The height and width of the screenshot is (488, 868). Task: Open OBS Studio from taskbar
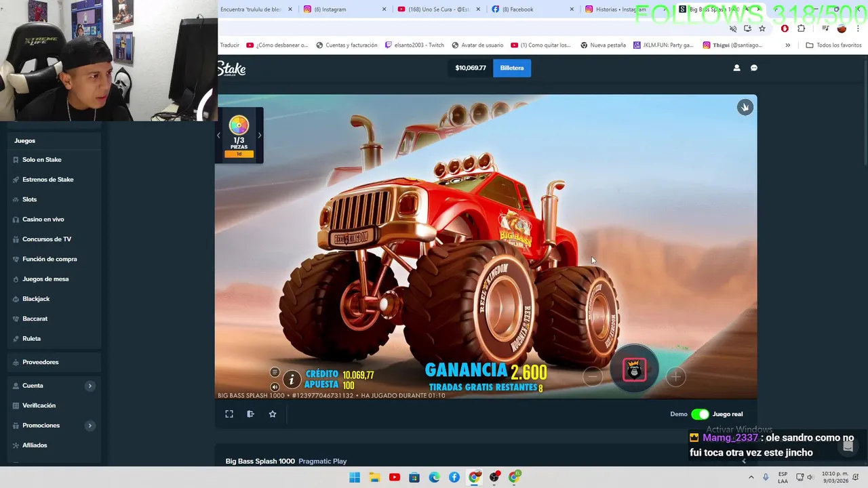[494, 477]
